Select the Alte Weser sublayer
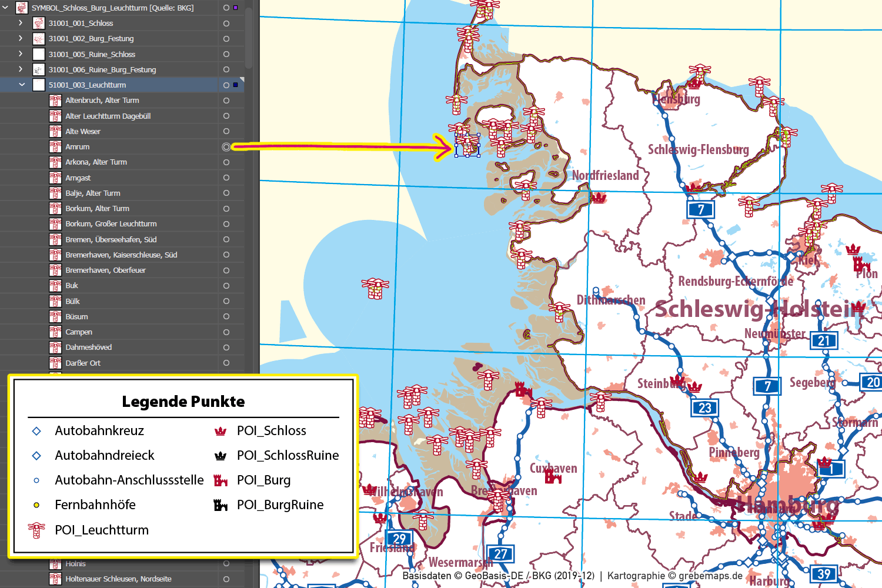The height and width of the screenshot is (588, 882). pos(83,132)
